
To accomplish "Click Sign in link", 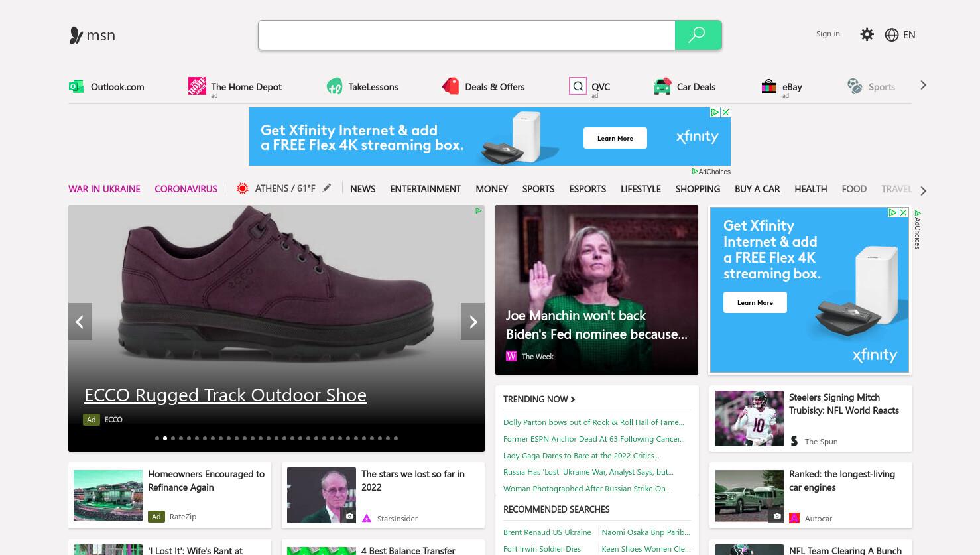I will pyautogui.click(x=827, y=34).
